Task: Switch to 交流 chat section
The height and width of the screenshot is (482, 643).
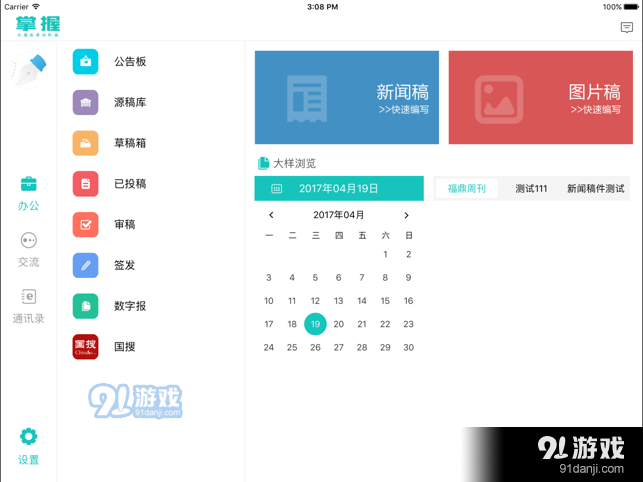Action: [x=29, y=249]
